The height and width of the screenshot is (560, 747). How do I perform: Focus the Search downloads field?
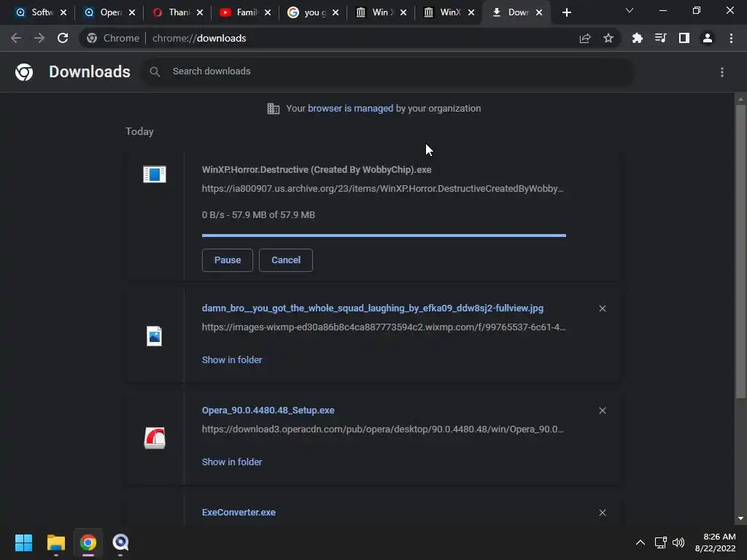click(388, 71)
